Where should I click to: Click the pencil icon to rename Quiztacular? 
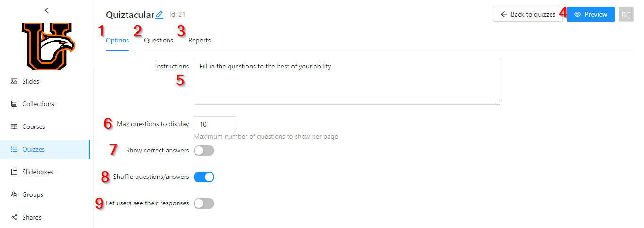[x=159, y=15]
